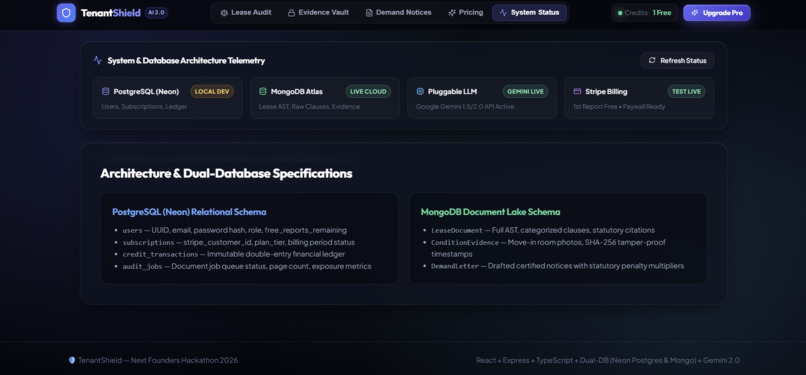Click the Credits: 1 Free indicator
The image size is (806, 375).
click(x=645, y=13)
